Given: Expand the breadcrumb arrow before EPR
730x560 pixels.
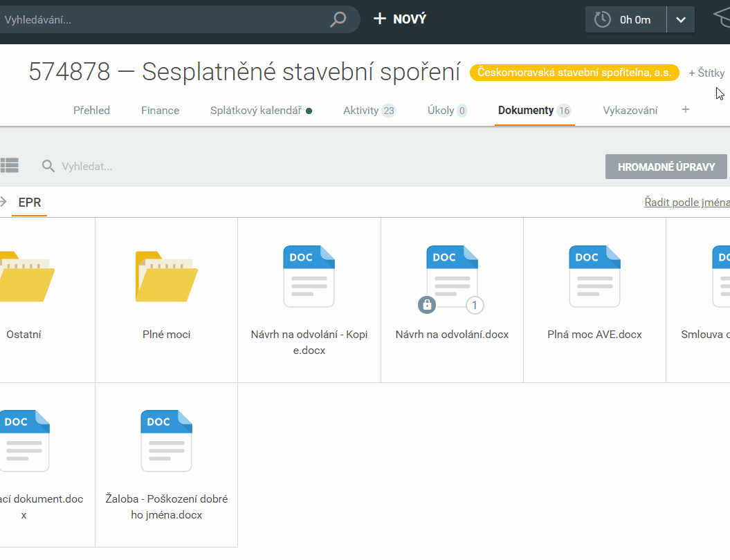Looking at the screenshot, I should (x=3, y=202).
